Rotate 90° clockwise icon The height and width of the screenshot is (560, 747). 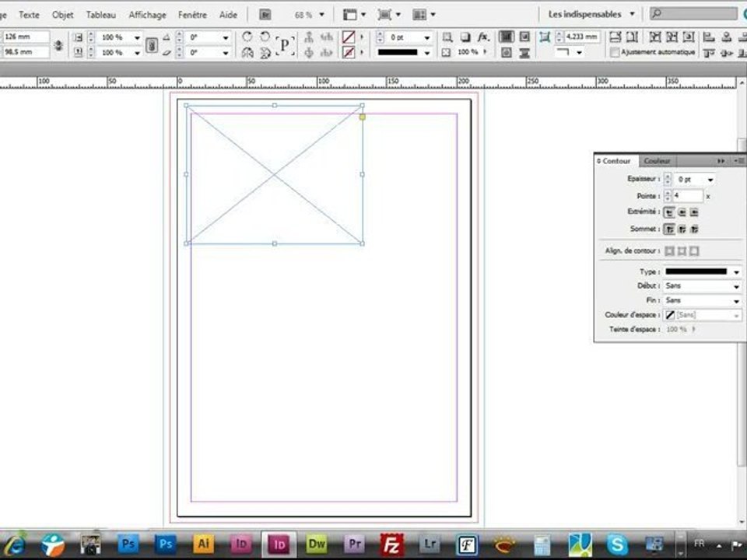(x=247, y=37)
